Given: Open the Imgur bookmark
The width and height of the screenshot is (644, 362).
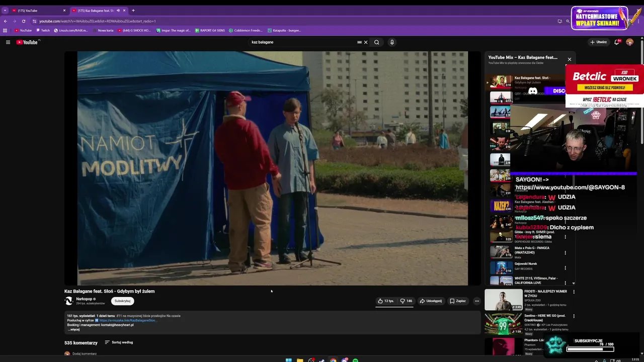Looking at the screenshot, I should point(173,30).
